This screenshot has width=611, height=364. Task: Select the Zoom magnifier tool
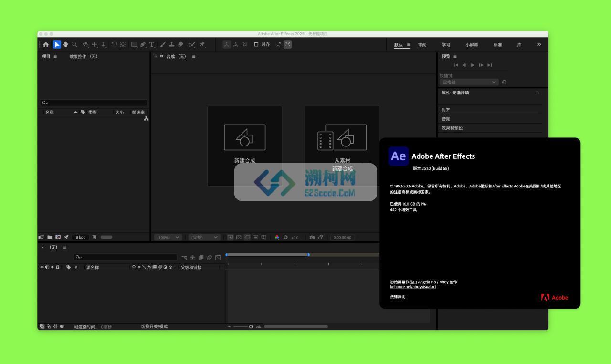click(x=74, y=44)
